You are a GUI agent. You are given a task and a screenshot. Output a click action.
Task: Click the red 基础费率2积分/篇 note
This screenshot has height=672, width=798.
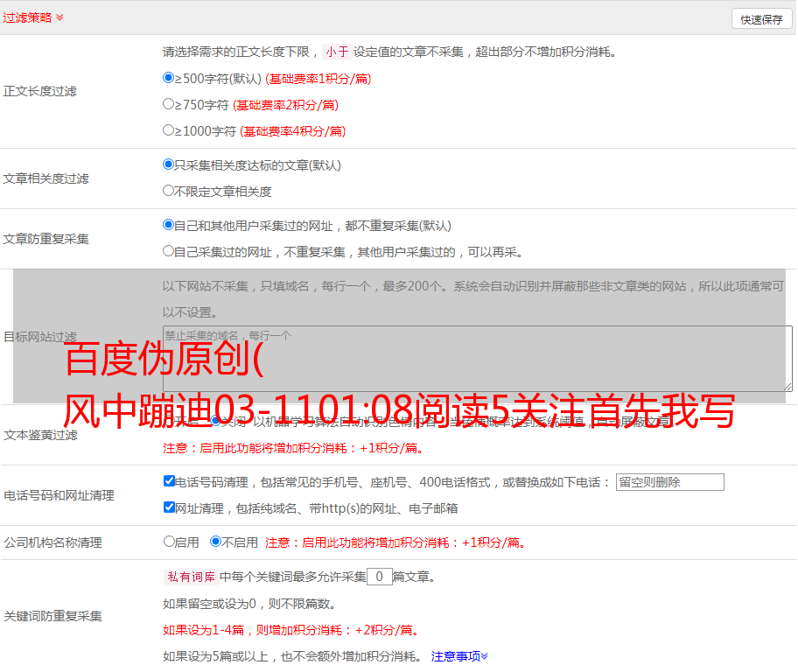[285, 105]
